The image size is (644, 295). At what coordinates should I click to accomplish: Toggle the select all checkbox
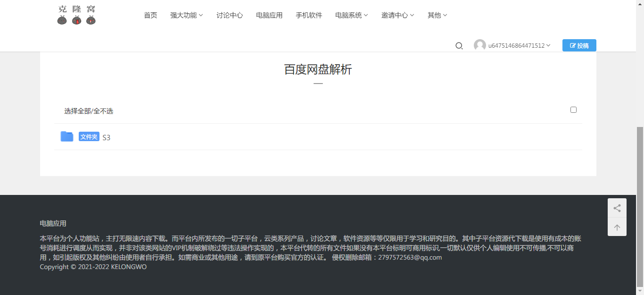coord(573,110)
